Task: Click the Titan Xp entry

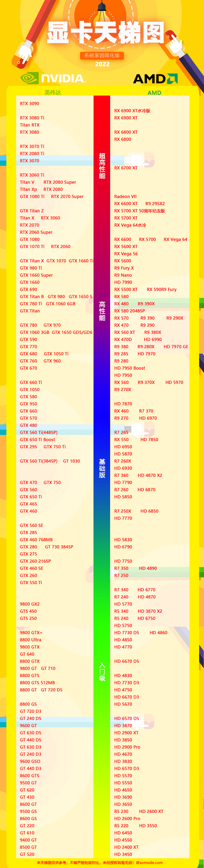Action: pyautogui.click(x=29, y=189)
